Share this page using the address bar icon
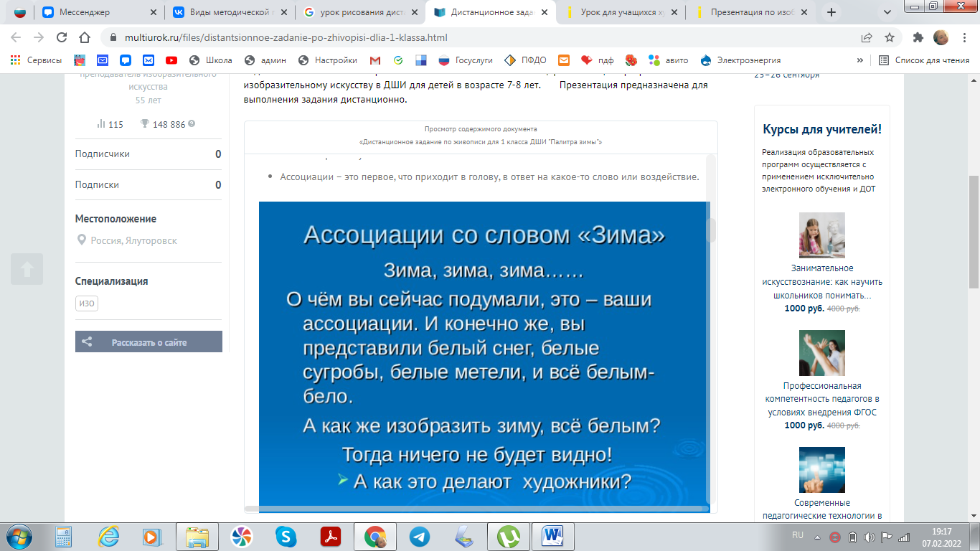 click(867, 37)
